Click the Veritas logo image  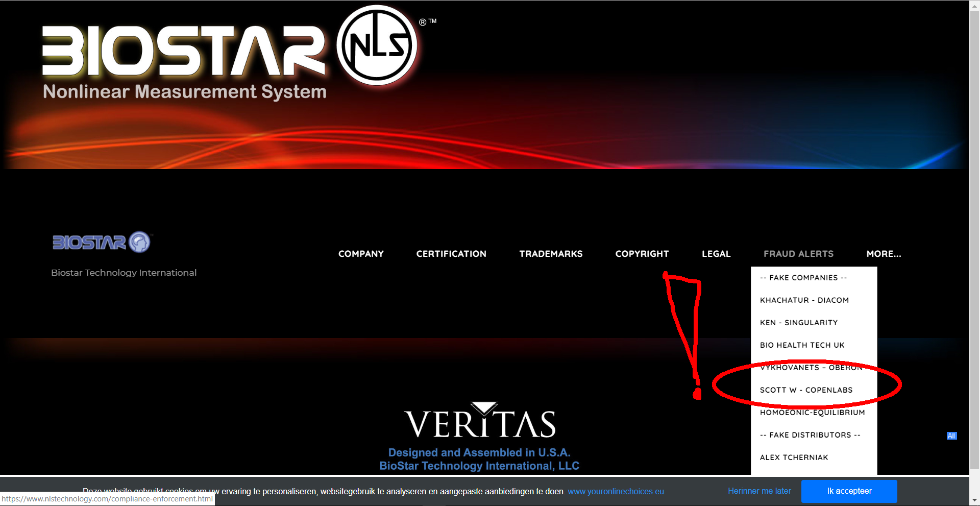coord(480,421)
